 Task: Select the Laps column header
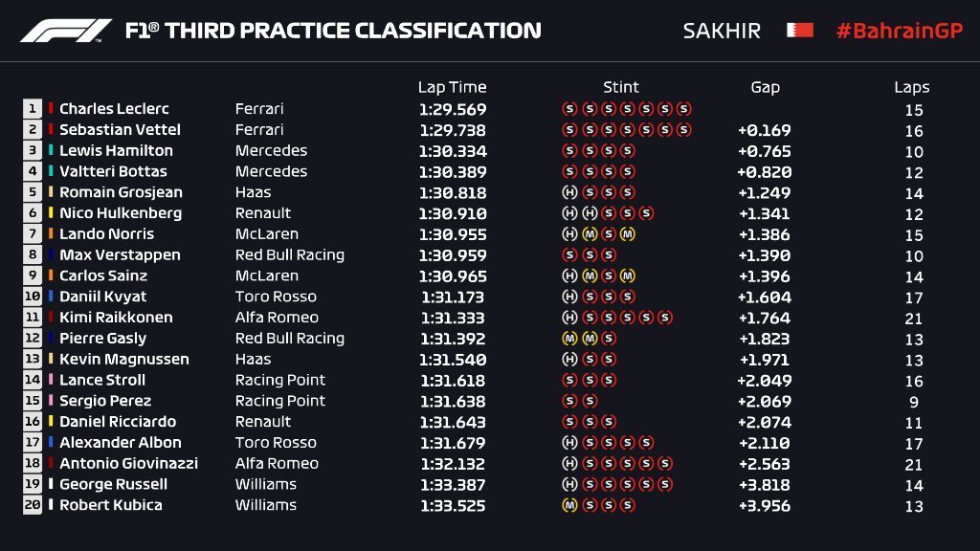tap(912, 87)
